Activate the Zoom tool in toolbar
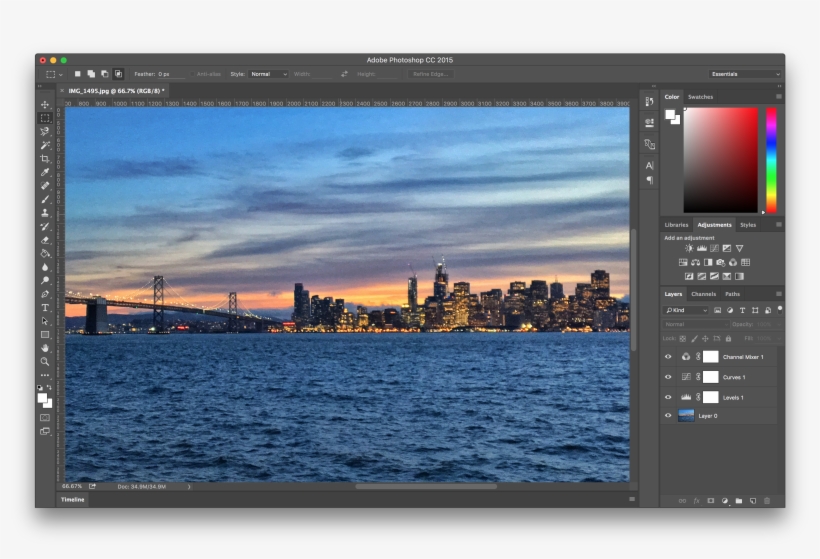Viewport: 820px width, 559px height. 45,361
